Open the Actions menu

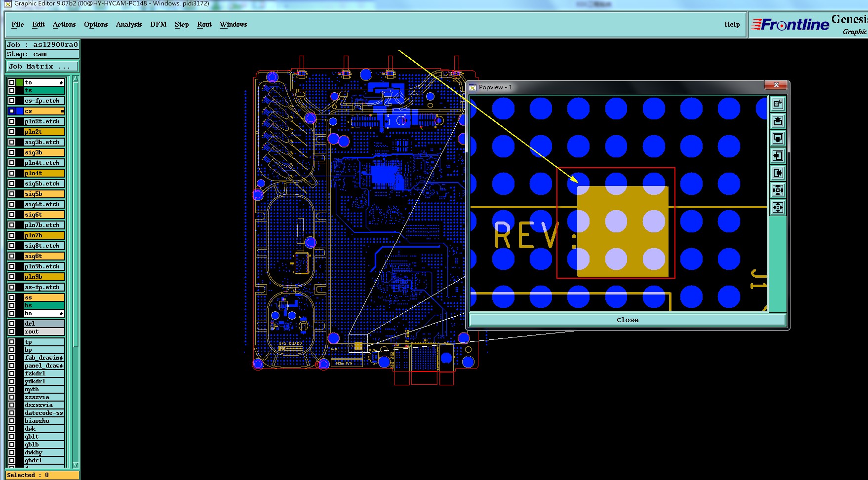[64, 24]
